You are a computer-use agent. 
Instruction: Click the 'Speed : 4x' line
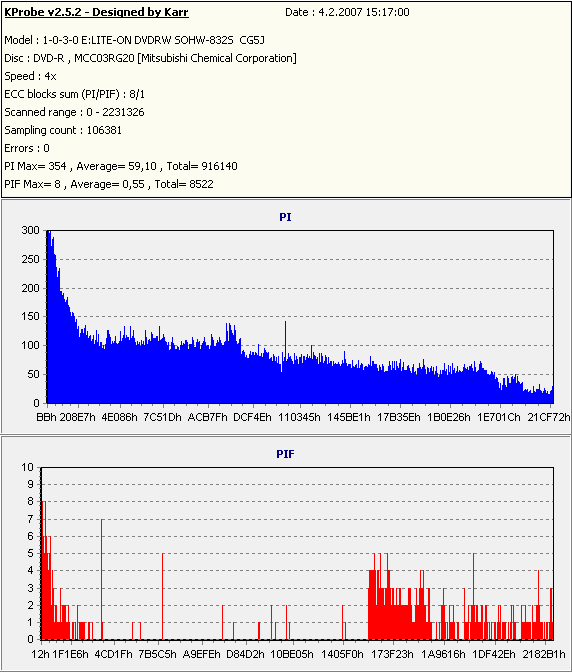(30, 76)
